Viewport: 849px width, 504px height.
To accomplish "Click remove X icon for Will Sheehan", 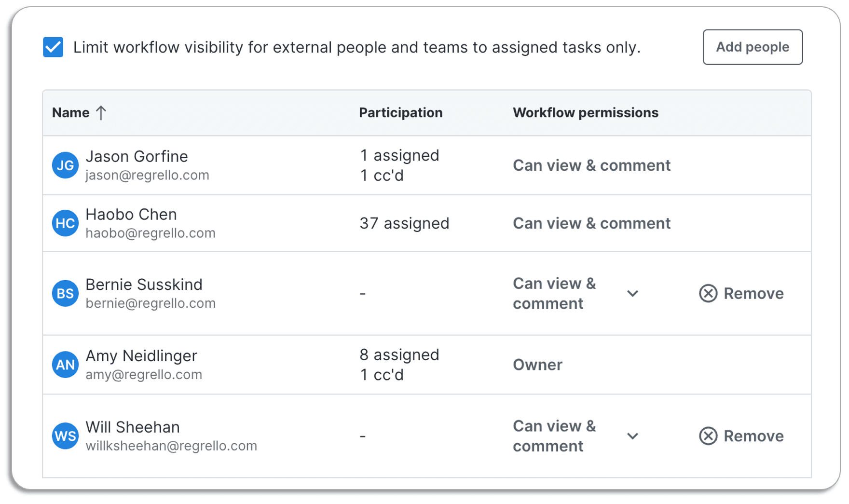I will (708, 436).
